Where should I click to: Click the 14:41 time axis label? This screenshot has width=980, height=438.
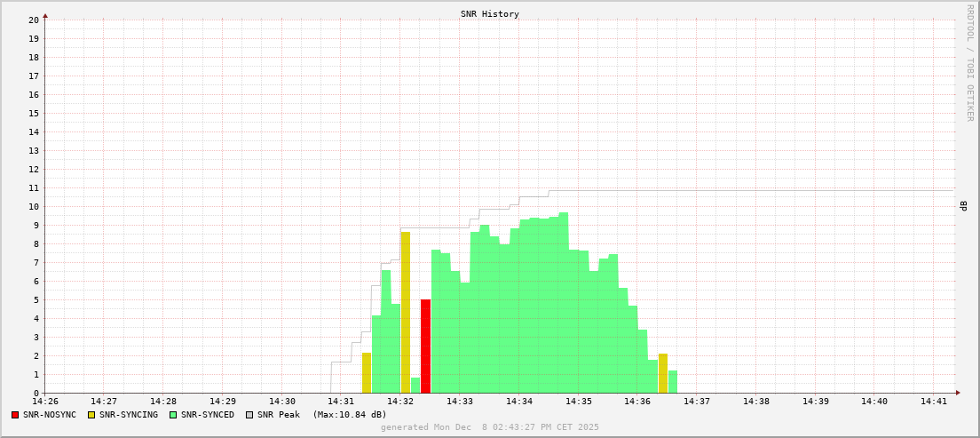tap(933, 402)
